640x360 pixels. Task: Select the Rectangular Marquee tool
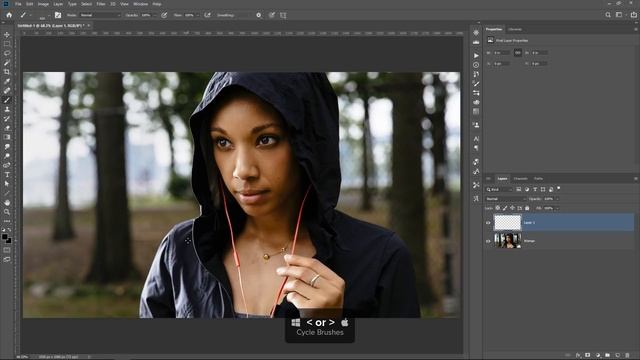click(x=7, y=44)
